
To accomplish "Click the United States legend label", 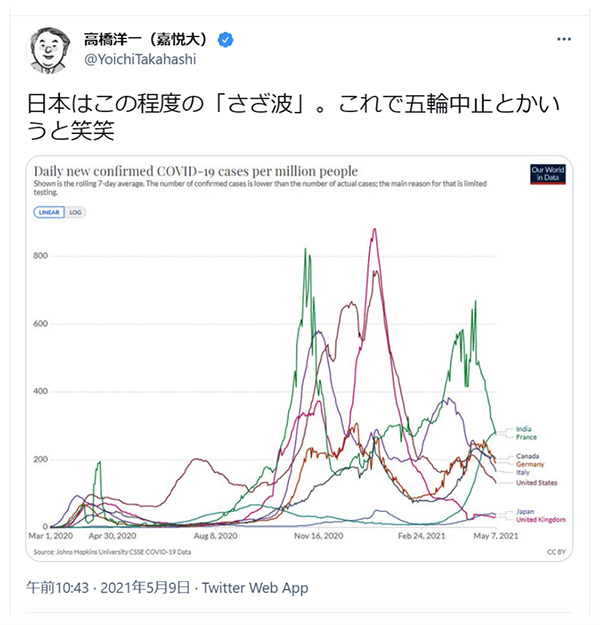I will (x=536, y=483).
